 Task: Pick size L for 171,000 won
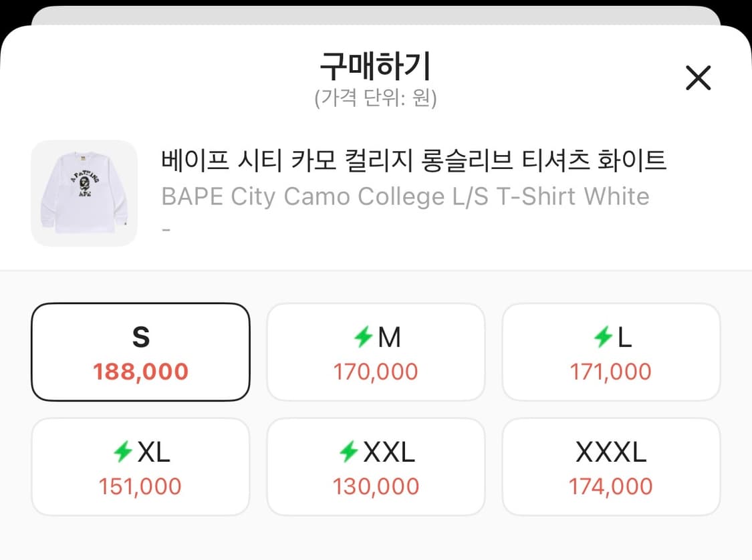610,352
